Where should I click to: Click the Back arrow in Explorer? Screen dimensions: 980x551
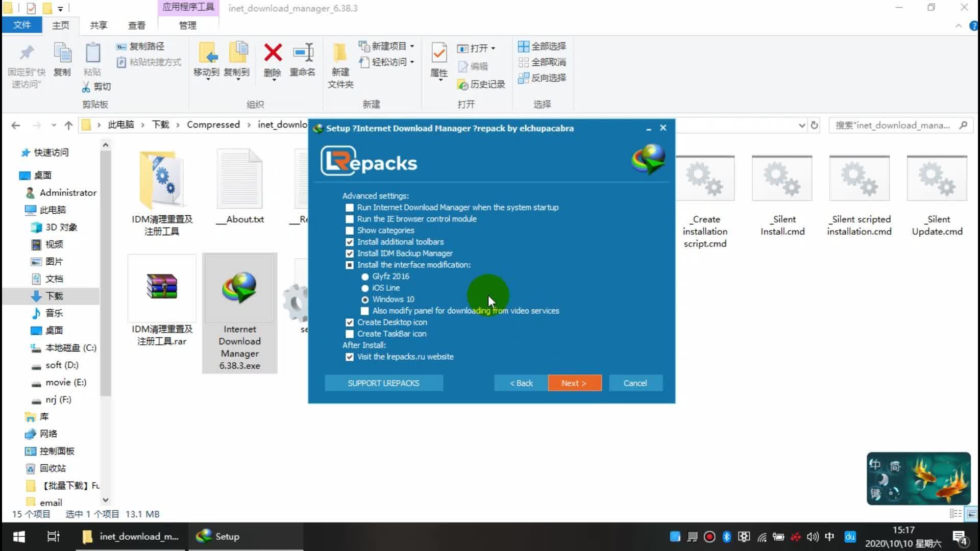15,125
